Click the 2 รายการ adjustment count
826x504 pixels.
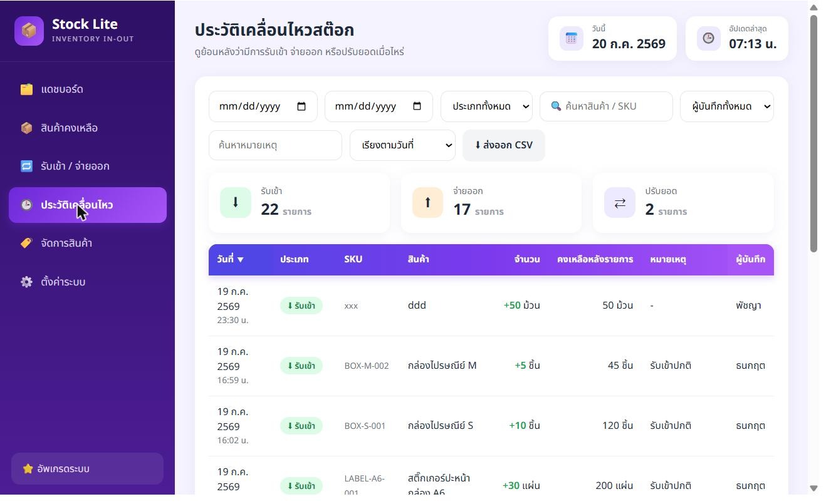point(666,210)
